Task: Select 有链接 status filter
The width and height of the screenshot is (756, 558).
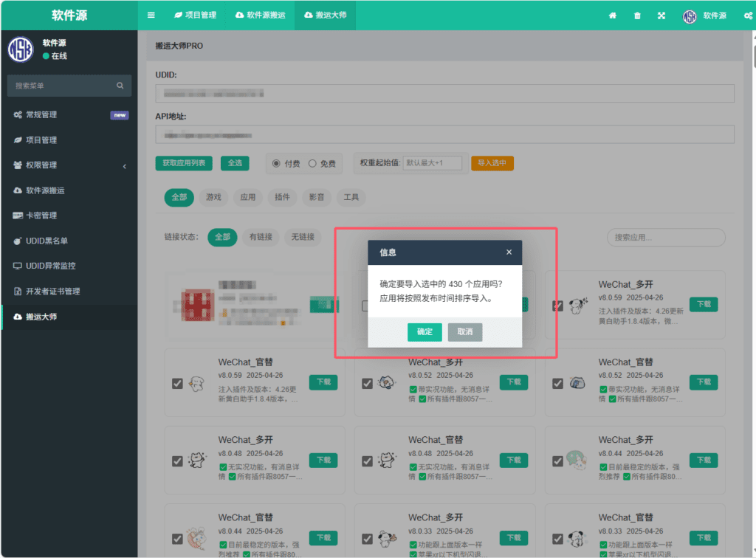Action: (261, 237)
